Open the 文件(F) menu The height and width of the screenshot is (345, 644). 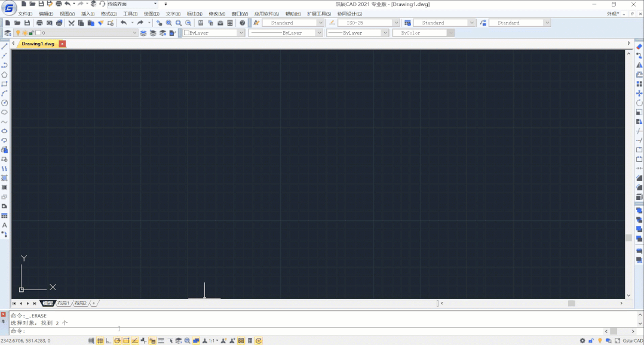pos(25,14)
